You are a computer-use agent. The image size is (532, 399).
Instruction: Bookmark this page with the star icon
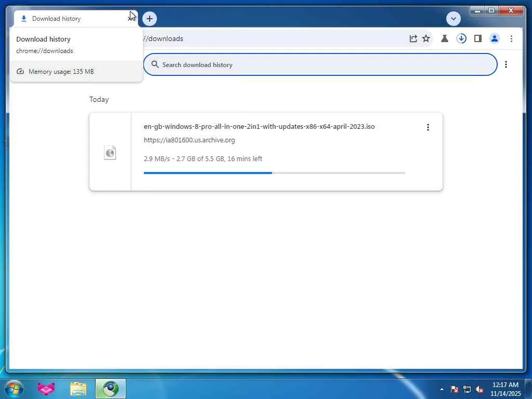pos(426,38)
